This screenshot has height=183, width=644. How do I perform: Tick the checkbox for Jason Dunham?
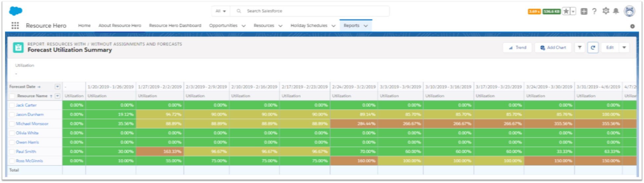[12, 114]
